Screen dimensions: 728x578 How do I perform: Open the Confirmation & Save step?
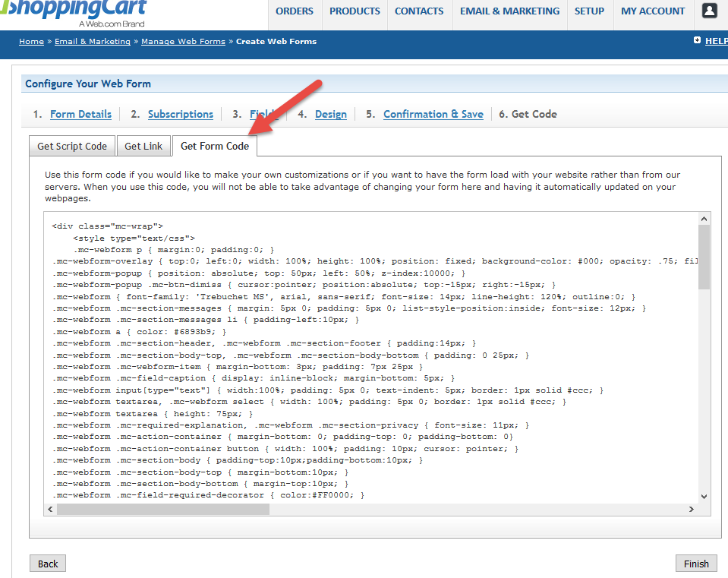pyautogui.click(x=433, y=114)
